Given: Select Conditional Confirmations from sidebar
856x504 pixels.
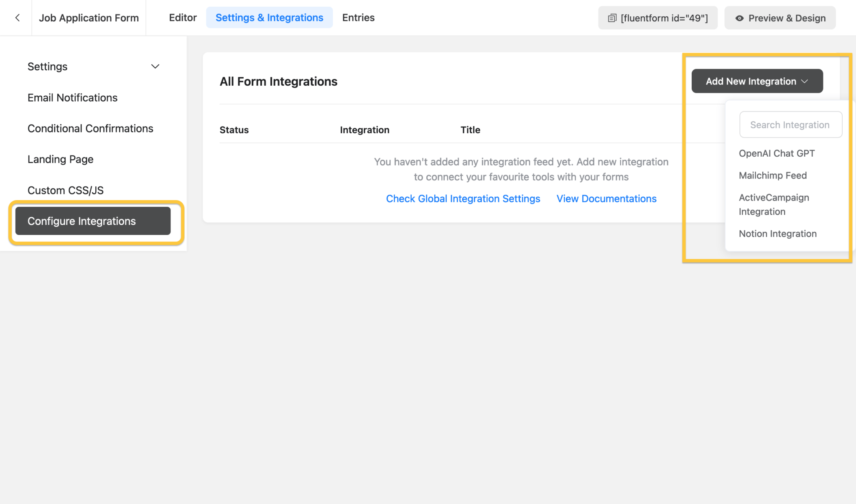Looking at the screenshot, I should point(90,128).
